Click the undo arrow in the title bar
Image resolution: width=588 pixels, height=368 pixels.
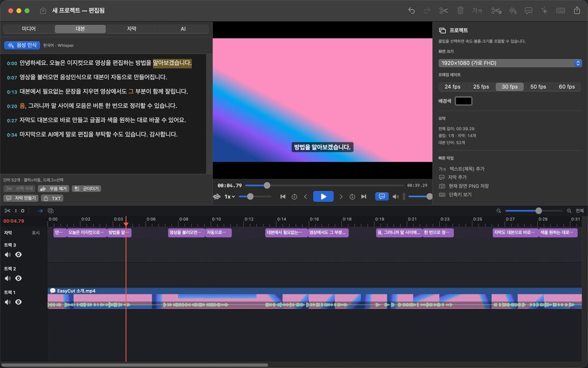pos(412,10)
